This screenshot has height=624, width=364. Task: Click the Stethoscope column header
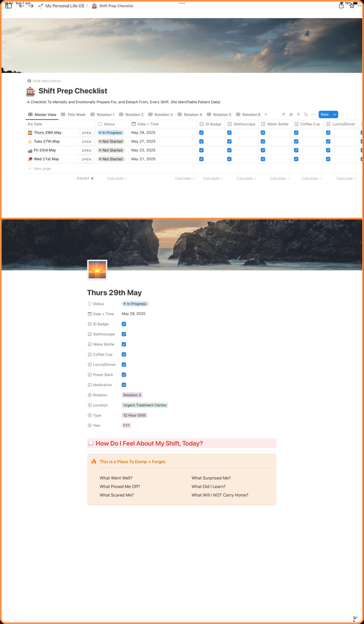[242, 124]
